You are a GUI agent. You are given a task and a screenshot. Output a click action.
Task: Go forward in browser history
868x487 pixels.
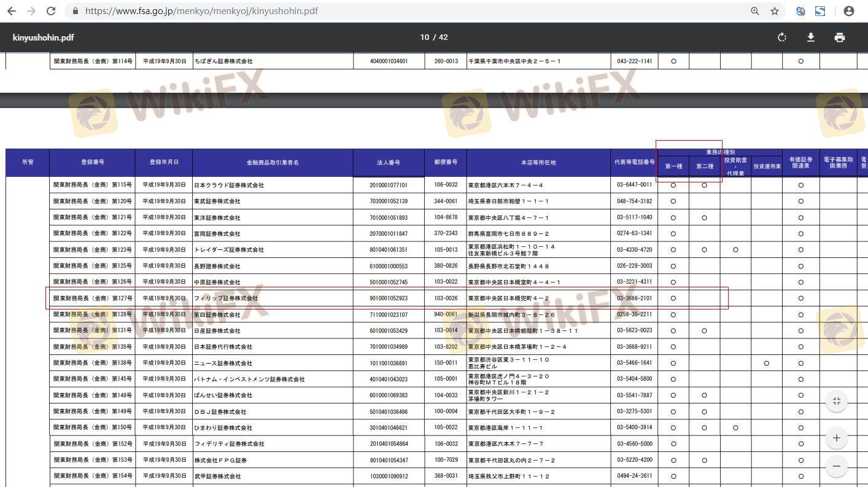coord(31,11)
